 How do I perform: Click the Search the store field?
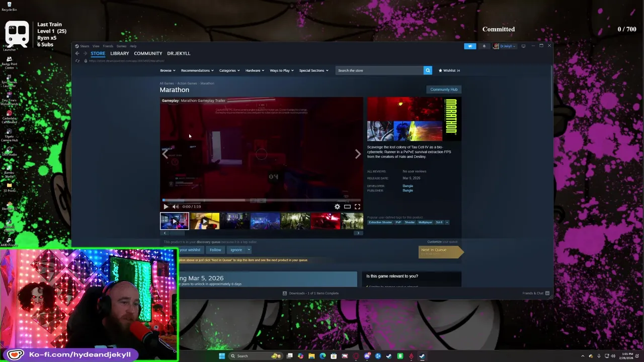tap(379, 70)
